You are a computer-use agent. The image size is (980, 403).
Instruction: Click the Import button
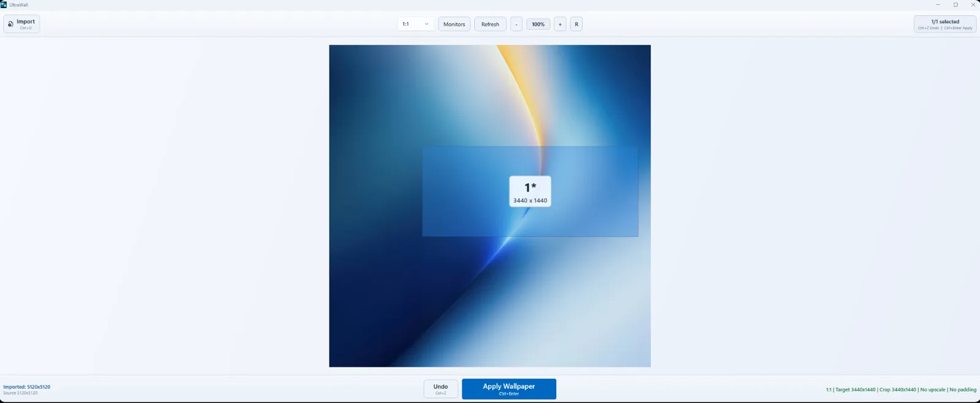point(21,24)
